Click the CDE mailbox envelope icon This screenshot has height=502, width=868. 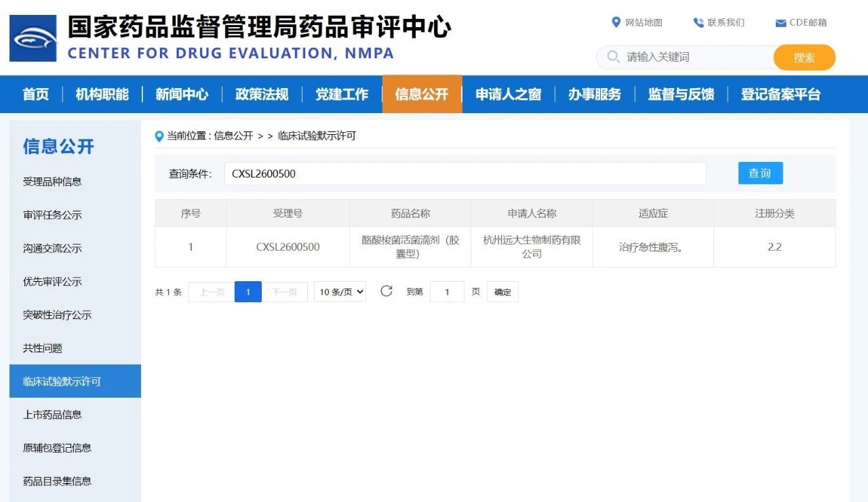click(781, 23)
